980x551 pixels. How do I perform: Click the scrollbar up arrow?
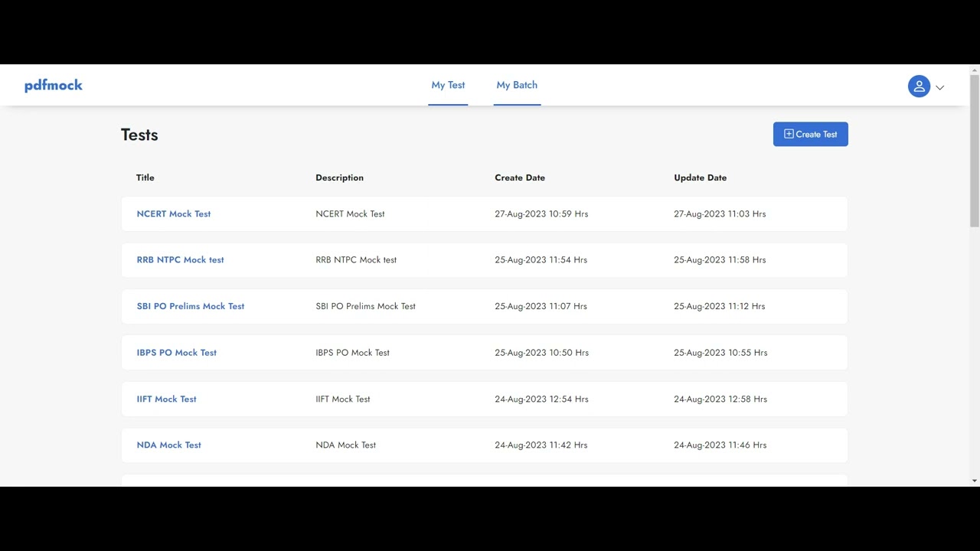(x=974, y=70)
